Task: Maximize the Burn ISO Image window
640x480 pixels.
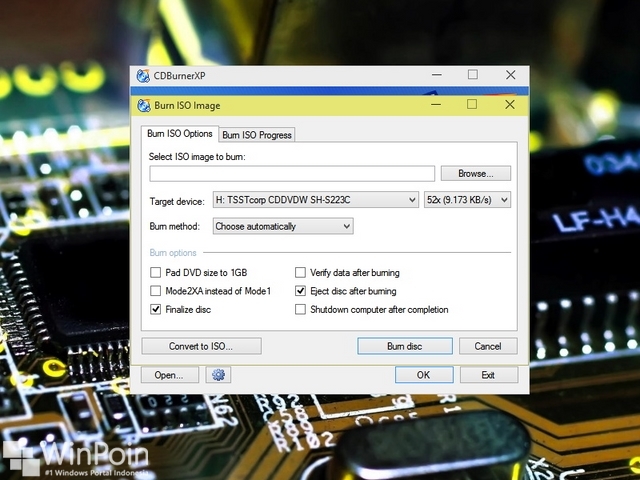Action: (472, 104)
